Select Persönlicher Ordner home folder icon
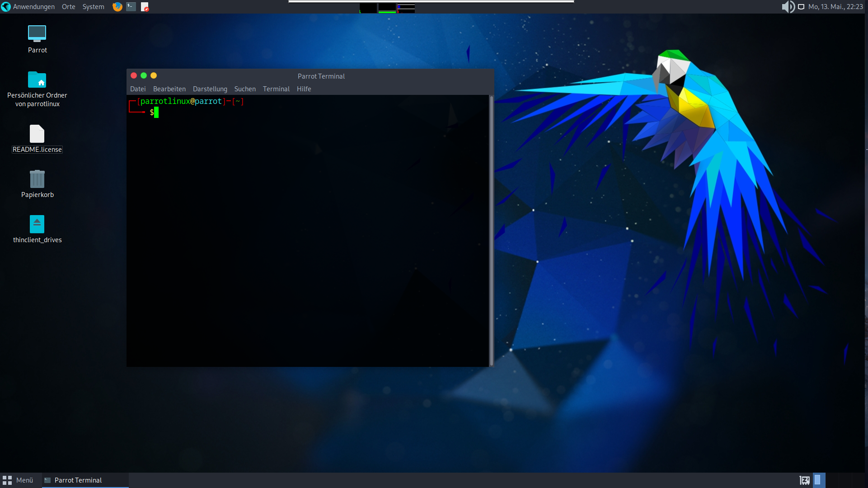The height and width of the screenshot is (488, 868). tap(37, 89)
